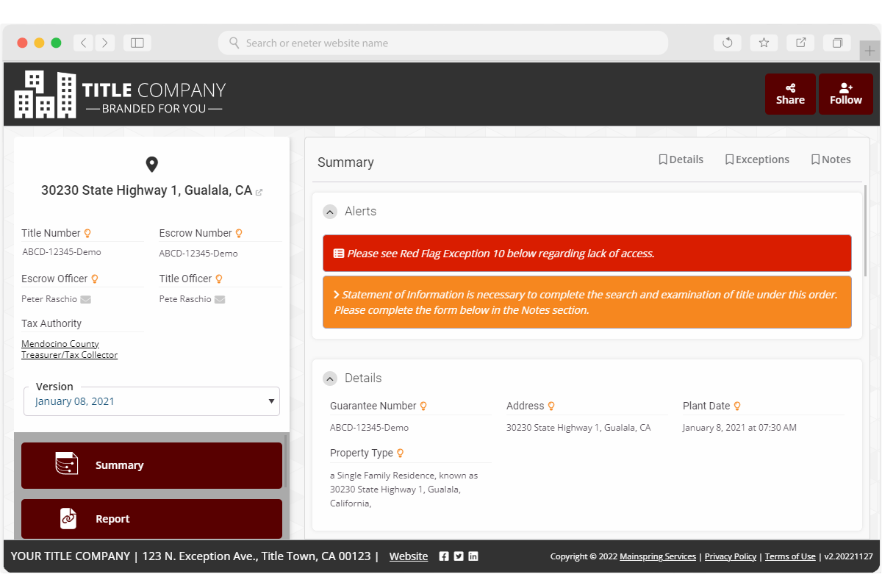Click Escrow Officer email envelope icon

[86, 299]
